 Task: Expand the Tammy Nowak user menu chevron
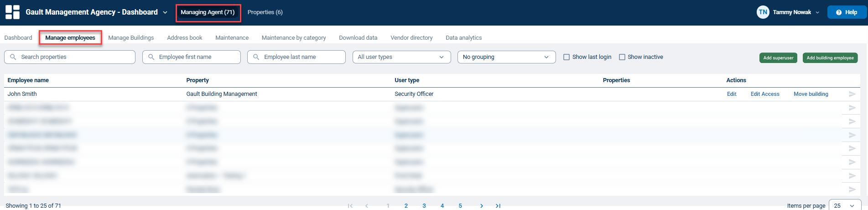pyautogui.click(x=817, y=12)
